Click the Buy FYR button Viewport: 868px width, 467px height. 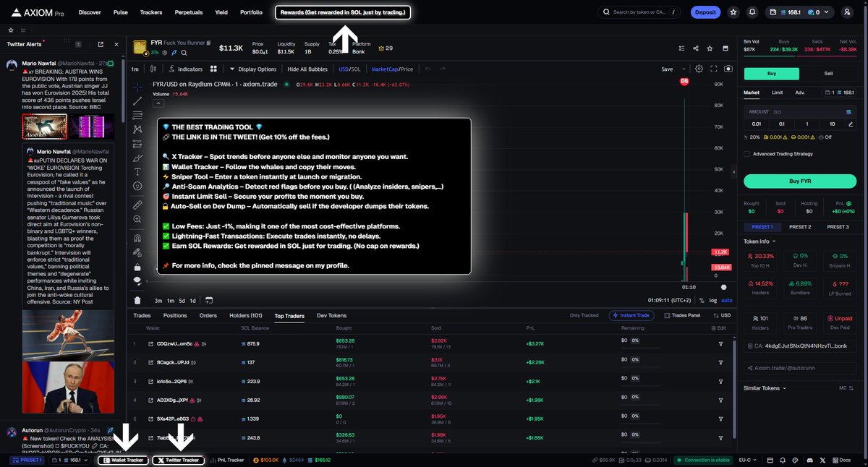(799, 181)
